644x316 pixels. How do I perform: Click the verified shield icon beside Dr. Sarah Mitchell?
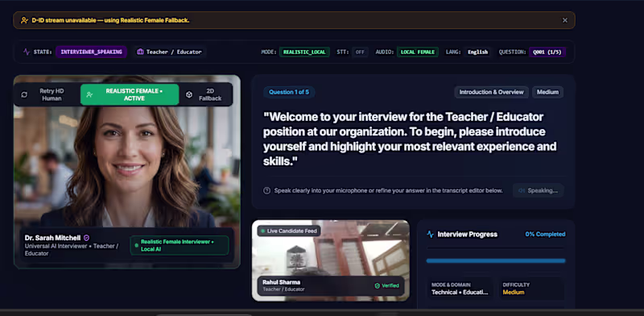(x=86, y=238)
